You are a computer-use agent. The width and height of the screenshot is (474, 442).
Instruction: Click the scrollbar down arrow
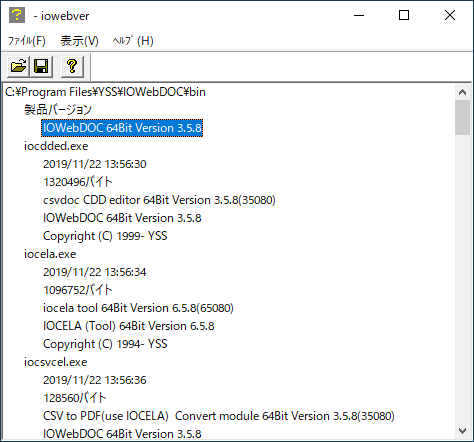[462, 431]
